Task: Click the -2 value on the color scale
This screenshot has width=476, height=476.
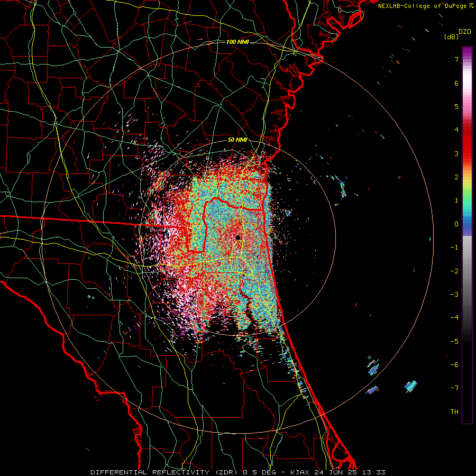Action: 454,271
